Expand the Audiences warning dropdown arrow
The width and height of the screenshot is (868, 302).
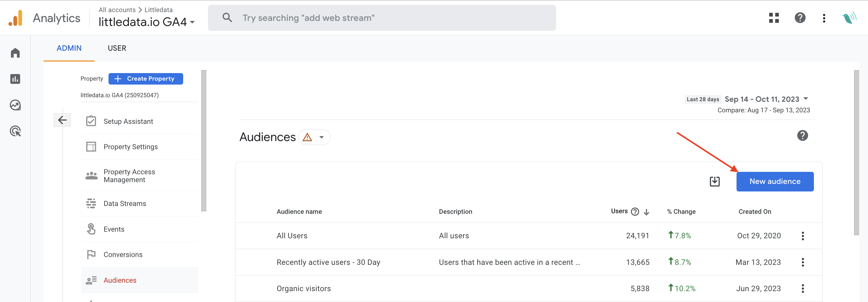tap(322, 137)
